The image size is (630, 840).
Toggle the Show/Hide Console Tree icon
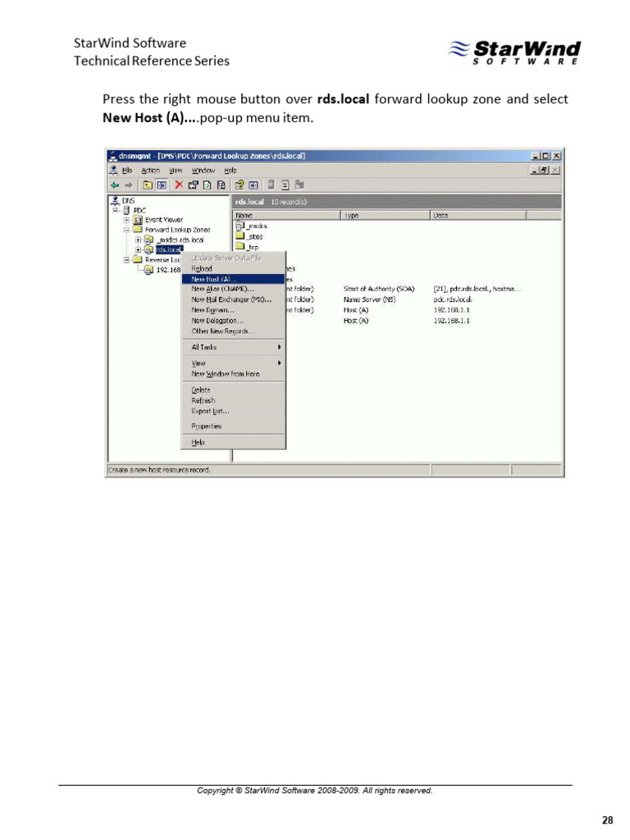[x=162, y=185]
